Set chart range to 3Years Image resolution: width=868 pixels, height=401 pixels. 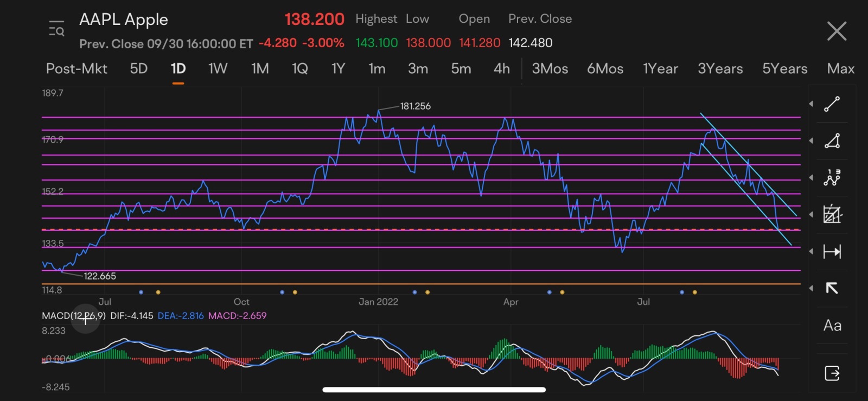(720, 69)
